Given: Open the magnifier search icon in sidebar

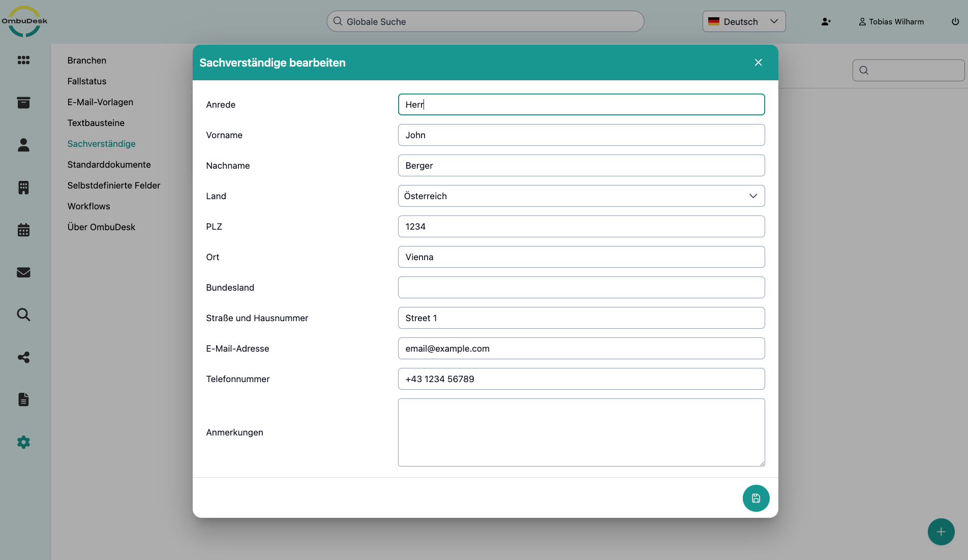Looking at the screenshot, I should [x=23, y=315].
